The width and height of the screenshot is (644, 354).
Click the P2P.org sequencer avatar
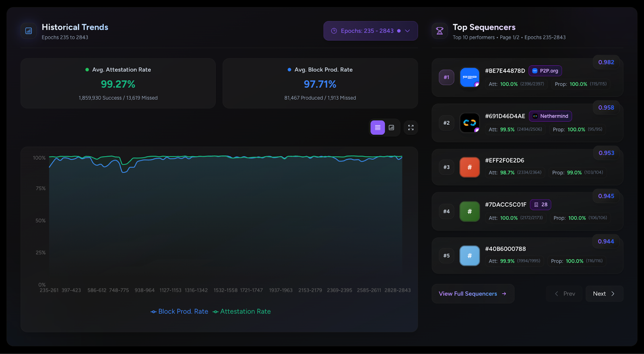click(x=469, y=77)
